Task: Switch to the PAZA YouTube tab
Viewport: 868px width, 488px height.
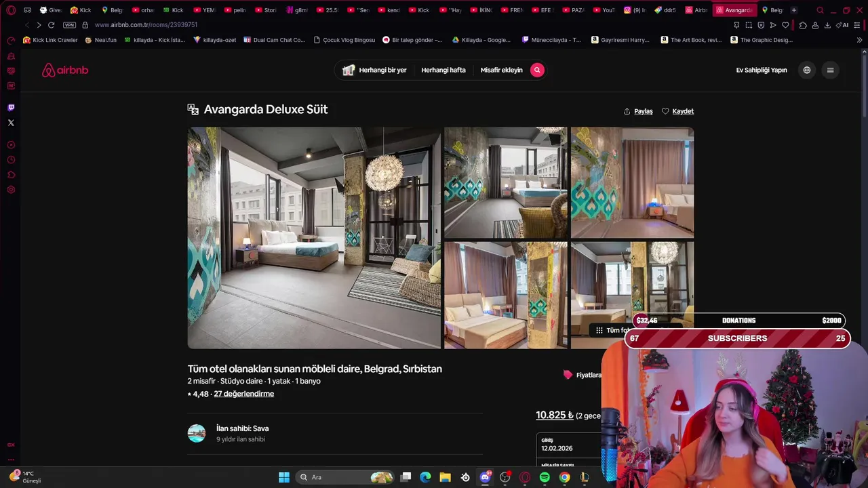Action: pyautogui.click(x=574, y=10)
